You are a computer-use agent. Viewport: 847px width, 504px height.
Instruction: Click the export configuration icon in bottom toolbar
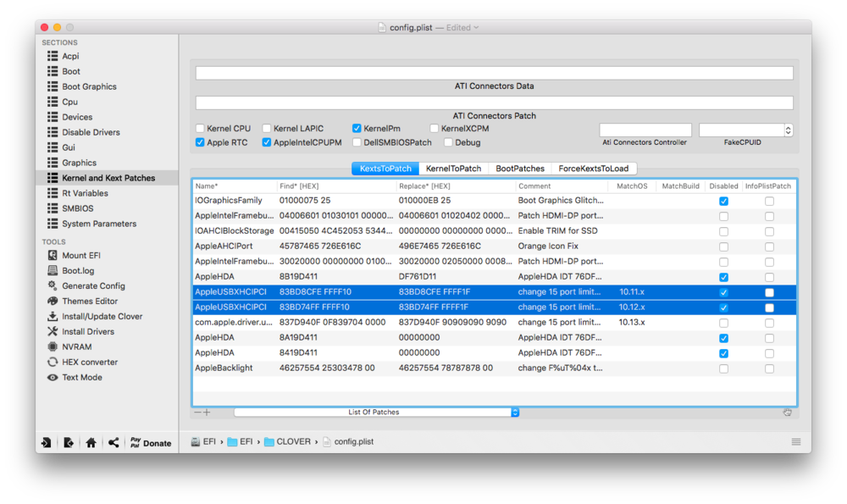[x=68, y=442]
